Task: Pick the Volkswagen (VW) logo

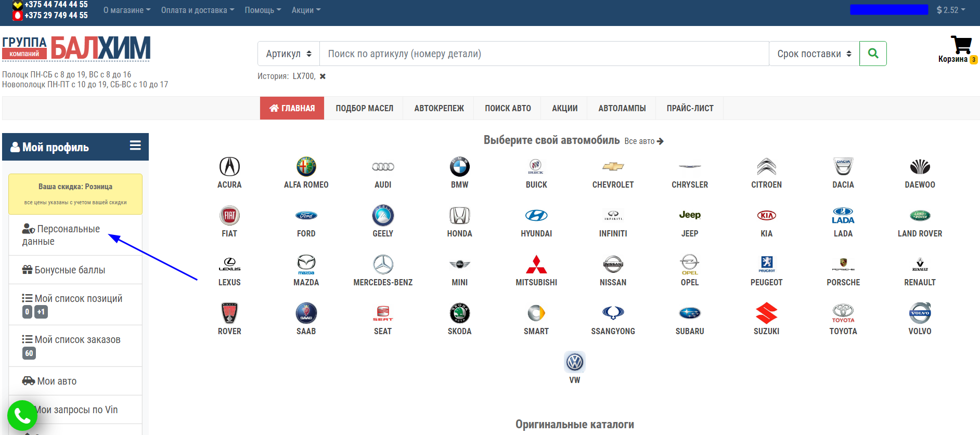Action: (x=574, y=362)
